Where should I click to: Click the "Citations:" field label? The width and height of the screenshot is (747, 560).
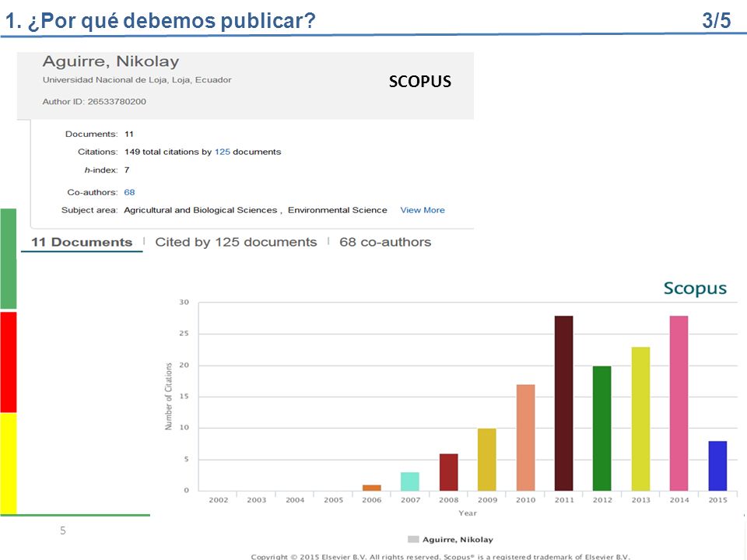pyautogui.click(x=98, y=152)
